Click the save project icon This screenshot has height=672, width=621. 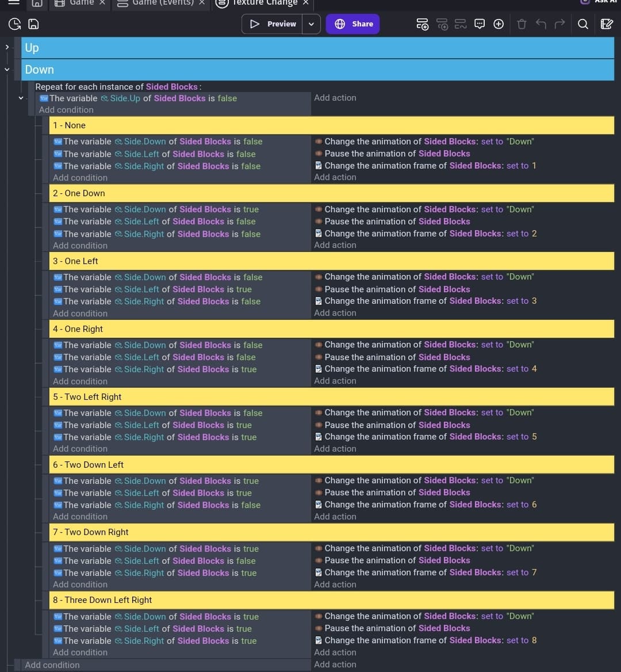(x=33, y=24)
